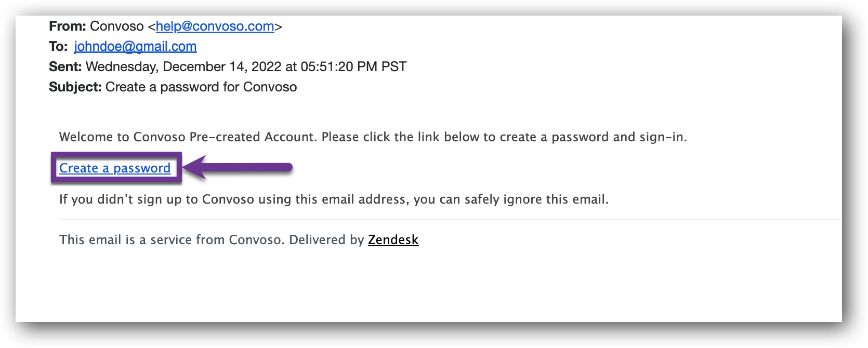Click the purple arrow pointing at the link
The height and width of the screenshot is (348, 868).
pyautogui.click(x=238, y=167)
